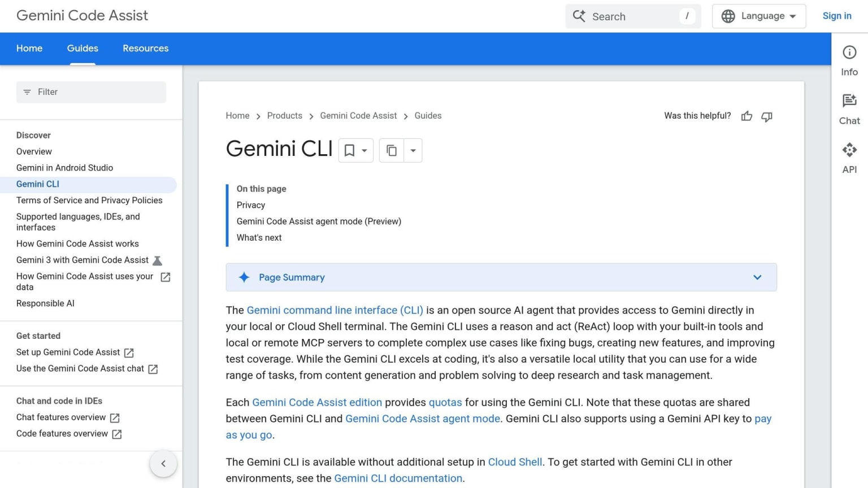This screenshot has height=488, width=868.
Task: Click Gemini Code Assist in the breadcrumb
Action: click(358, 116)
